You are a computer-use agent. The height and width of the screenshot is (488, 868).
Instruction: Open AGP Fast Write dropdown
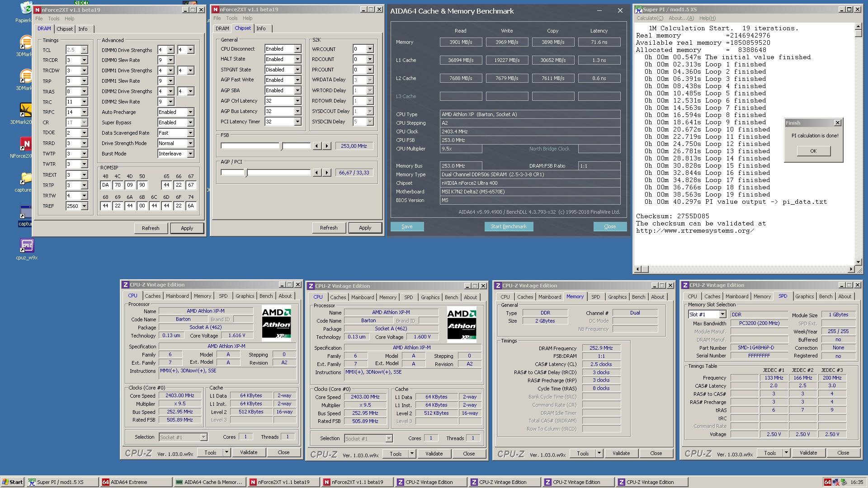297,80
